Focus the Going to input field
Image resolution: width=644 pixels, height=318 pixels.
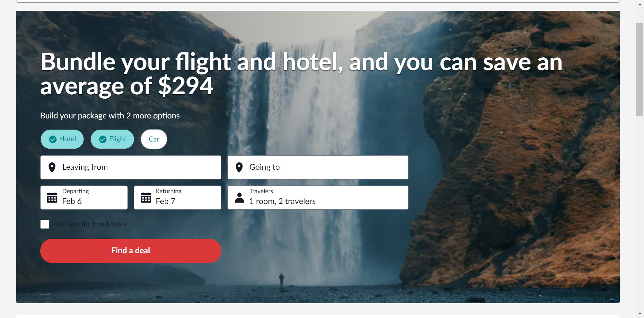(318, 167)
